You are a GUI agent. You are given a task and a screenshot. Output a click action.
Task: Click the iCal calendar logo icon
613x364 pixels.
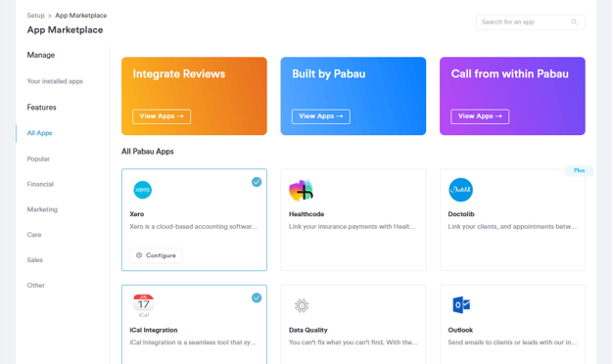144,305
